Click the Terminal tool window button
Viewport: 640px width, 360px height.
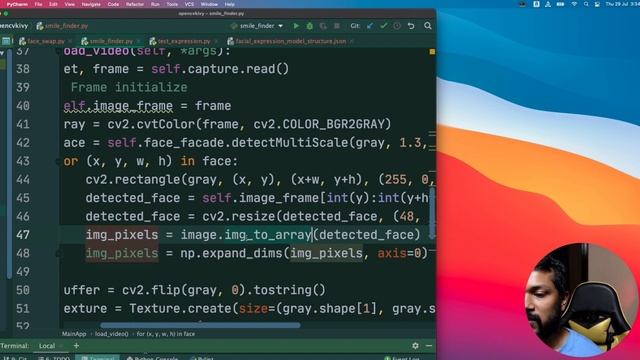(97, 358)
